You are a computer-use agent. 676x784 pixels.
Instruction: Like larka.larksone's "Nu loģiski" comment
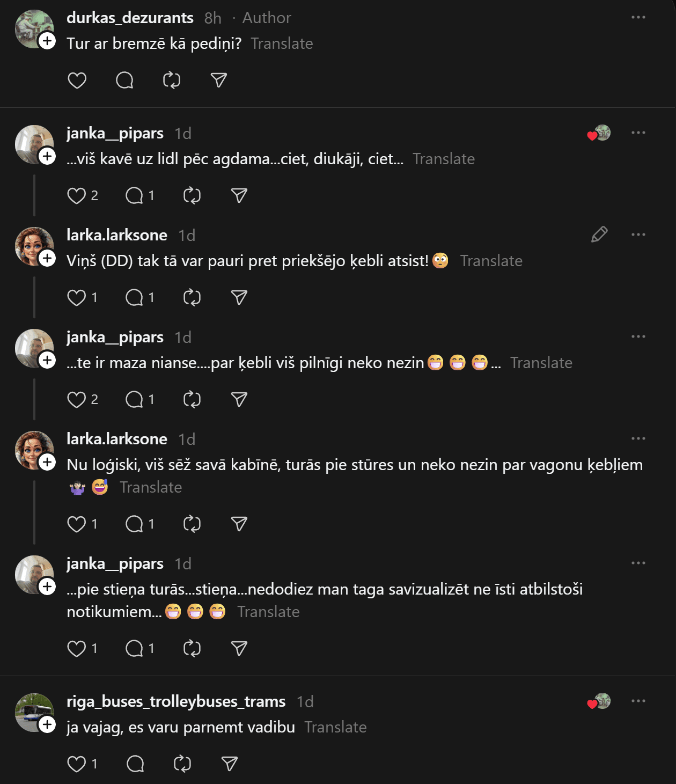pos(77,524)
